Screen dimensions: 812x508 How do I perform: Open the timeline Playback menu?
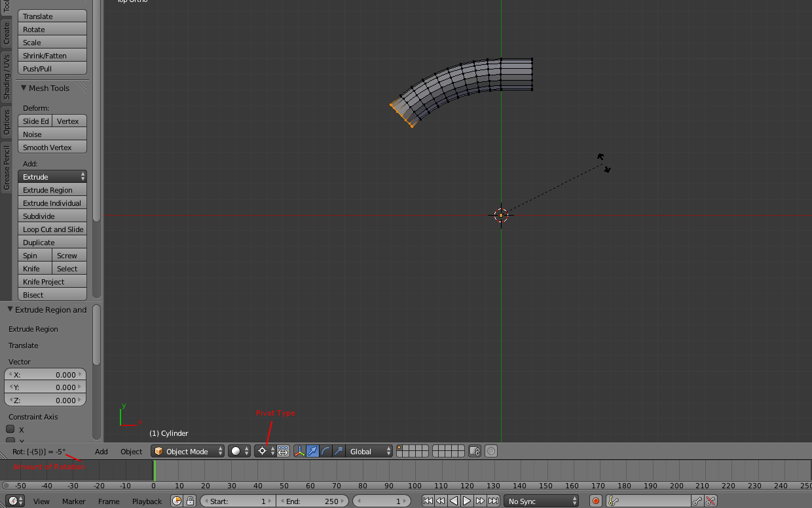click(x=147, y=501)
